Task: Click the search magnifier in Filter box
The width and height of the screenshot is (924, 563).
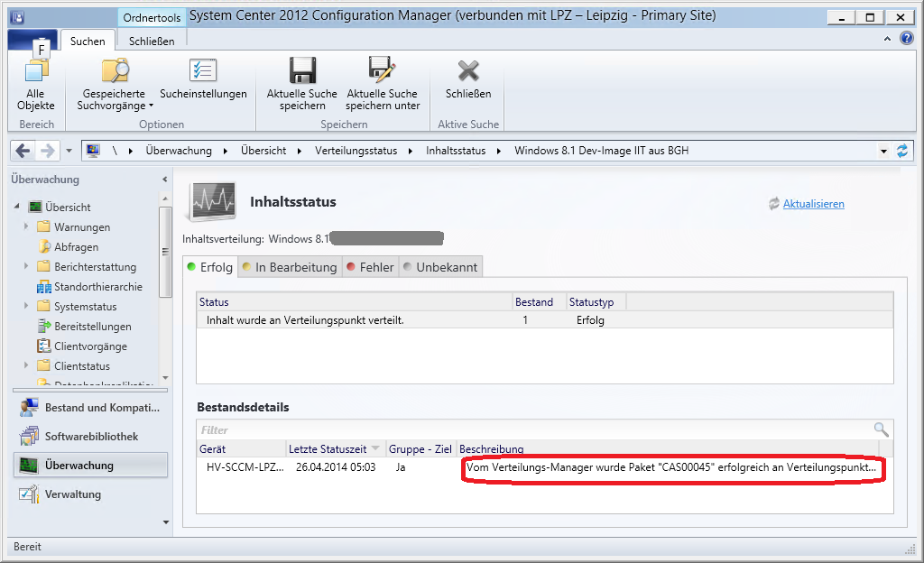Action: coord(881,429)
